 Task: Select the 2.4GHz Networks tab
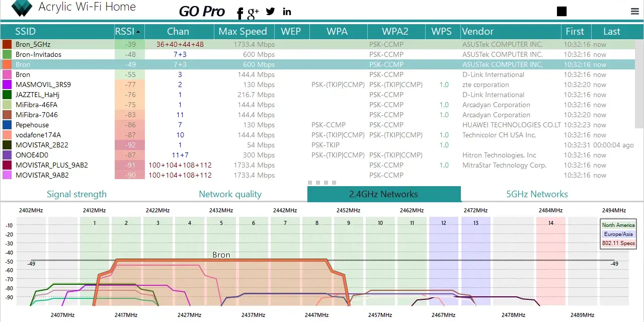pyautogui.click(x=384, y=194)
